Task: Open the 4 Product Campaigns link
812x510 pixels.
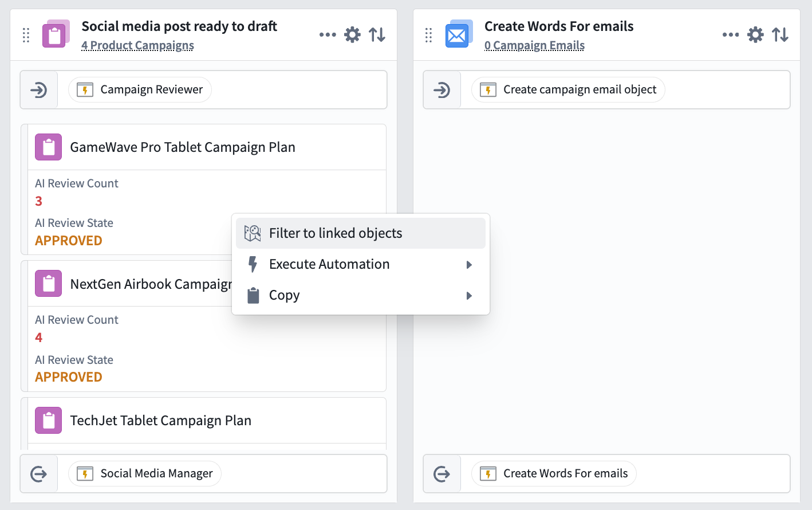Action: pyautogui.click(x=137, y=45)
